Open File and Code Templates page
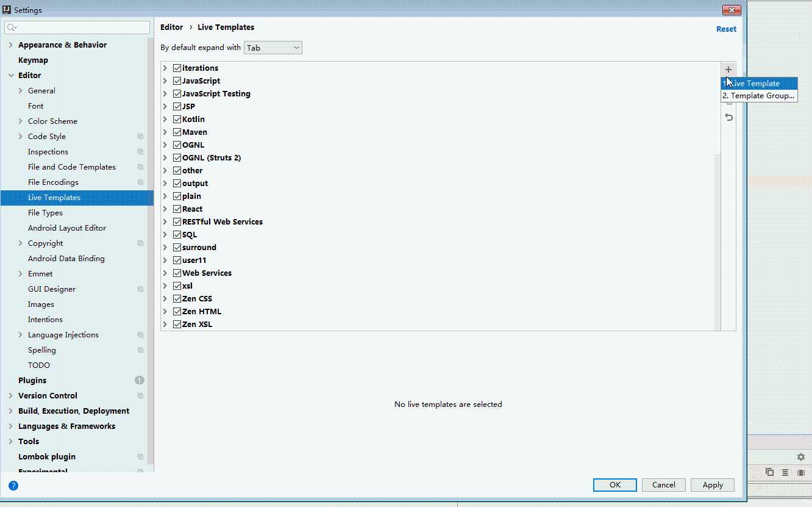 point(71,167)
